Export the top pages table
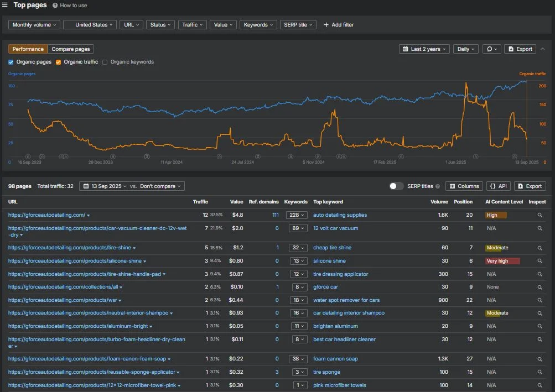 click(530, 186)
